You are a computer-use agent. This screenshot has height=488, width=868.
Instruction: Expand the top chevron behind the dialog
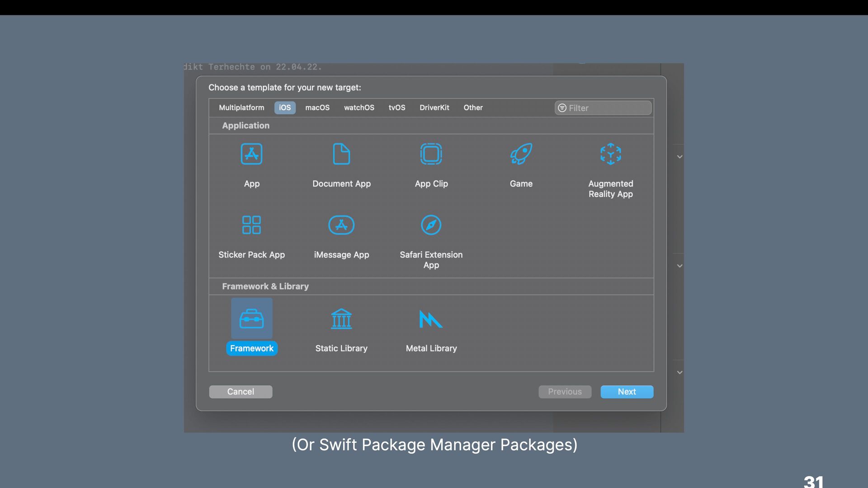(x=679, y=157)
